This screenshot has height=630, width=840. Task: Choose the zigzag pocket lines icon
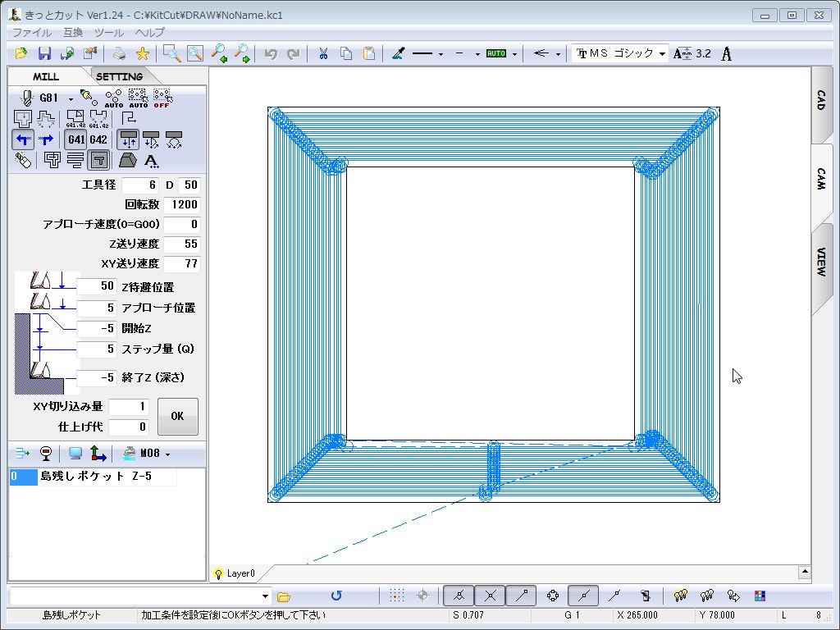[75, 160]
